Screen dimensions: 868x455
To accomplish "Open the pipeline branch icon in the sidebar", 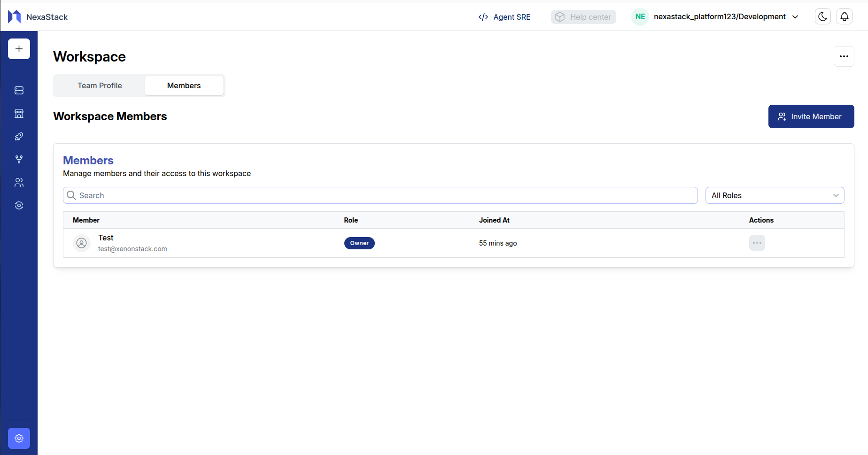I will (x=19, y=159).
